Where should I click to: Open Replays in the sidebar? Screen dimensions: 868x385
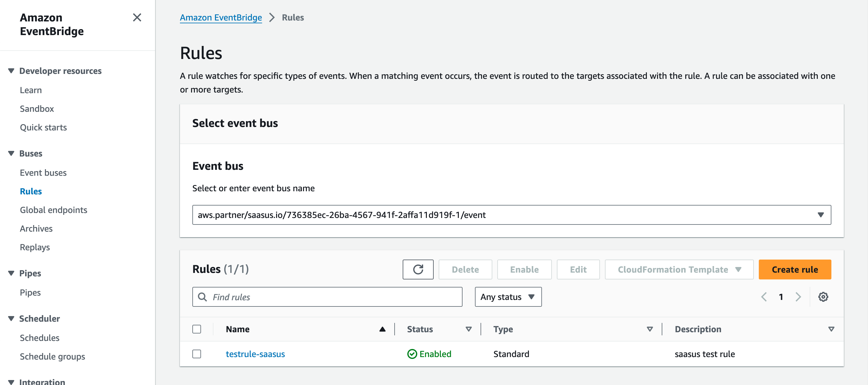[x=35, y=247]
